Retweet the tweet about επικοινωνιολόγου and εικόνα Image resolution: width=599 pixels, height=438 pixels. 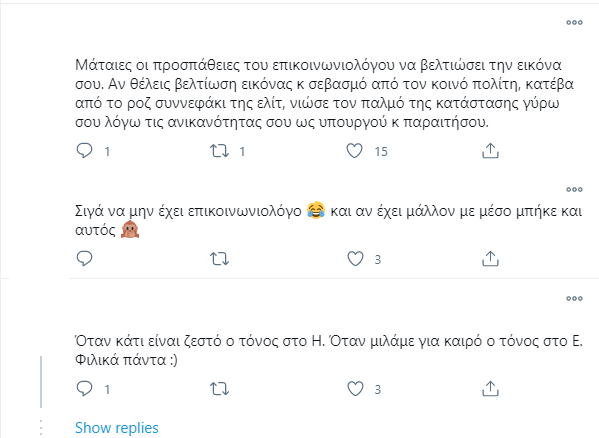point(219,151)
